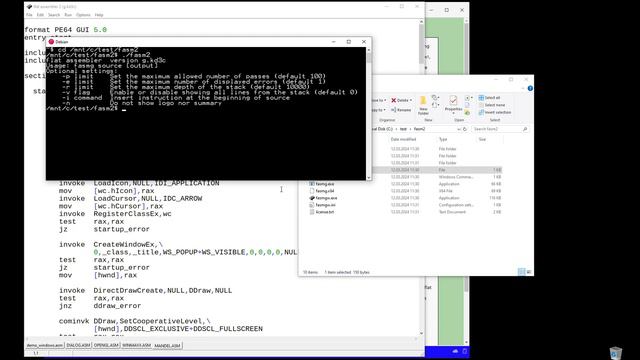Create a New folder in Explorer

point(423,105)
